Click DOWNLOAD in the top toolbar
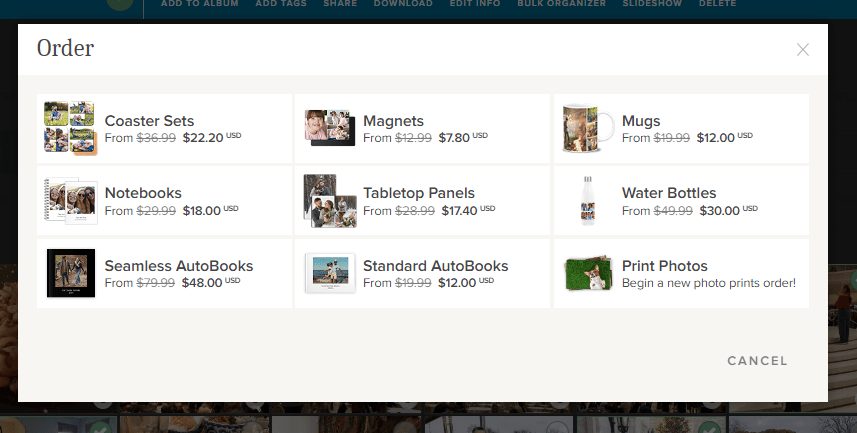The width and height of the screenshot is (857, 433). [403, 4]
